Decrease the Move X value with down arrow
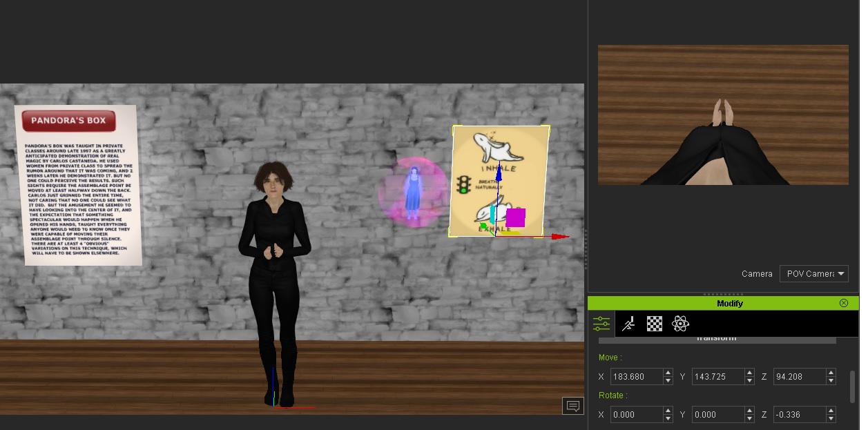 [x=668, y=380]
